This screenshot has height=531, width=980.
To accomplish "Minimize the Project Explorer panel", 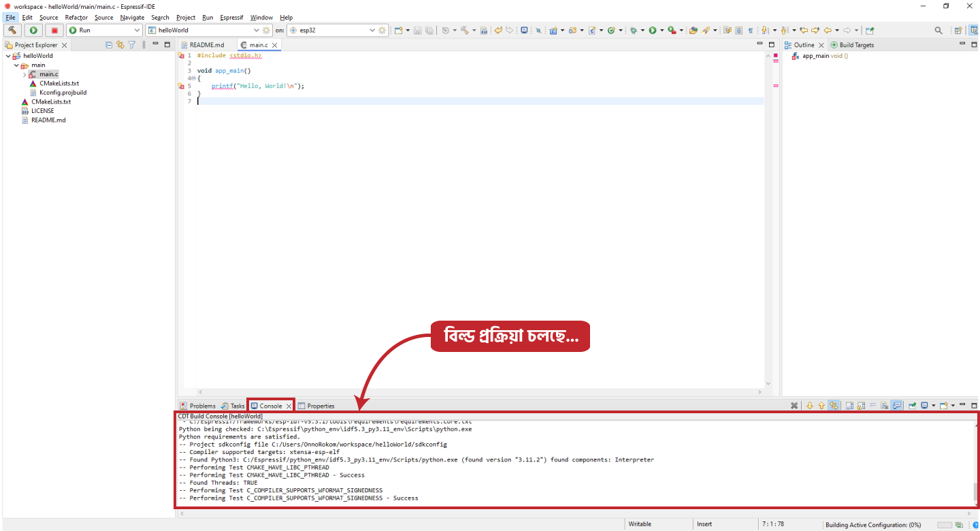I will tap(155, 44).
